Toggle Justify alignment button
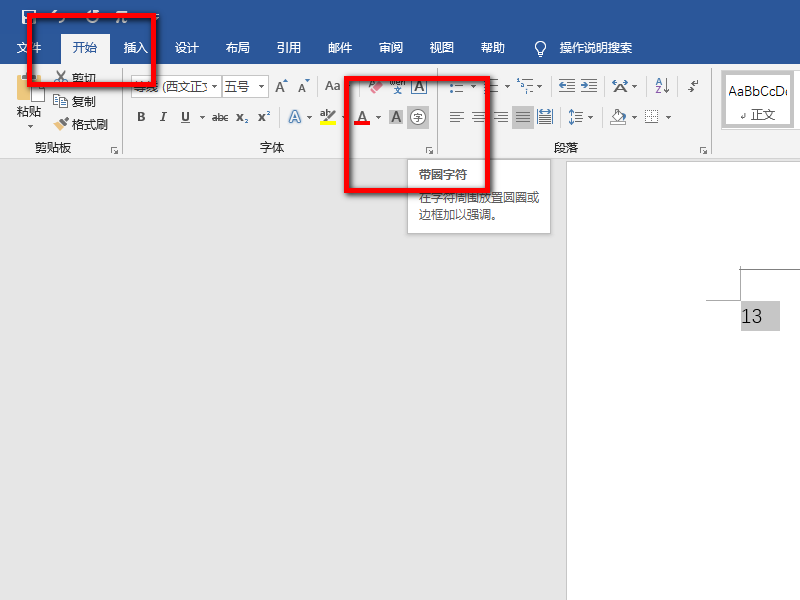 pos(522,117)
